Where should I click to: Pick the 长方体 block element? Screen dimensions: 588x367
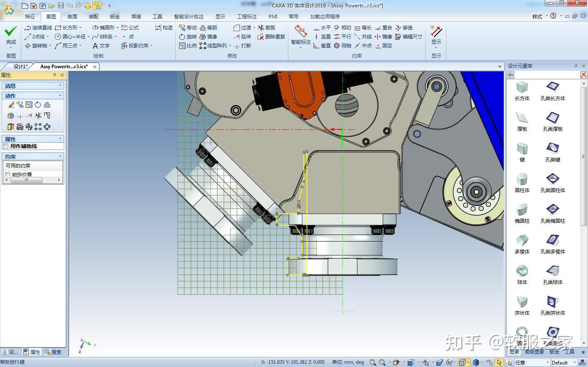[522, 91]
